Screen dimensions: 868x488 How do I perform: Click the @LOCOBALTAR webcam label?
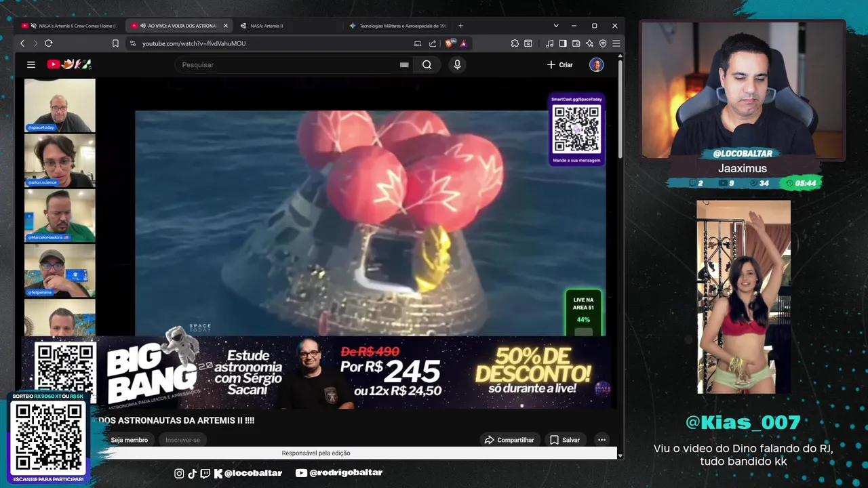pyautogui.click(x=743, y=154)
